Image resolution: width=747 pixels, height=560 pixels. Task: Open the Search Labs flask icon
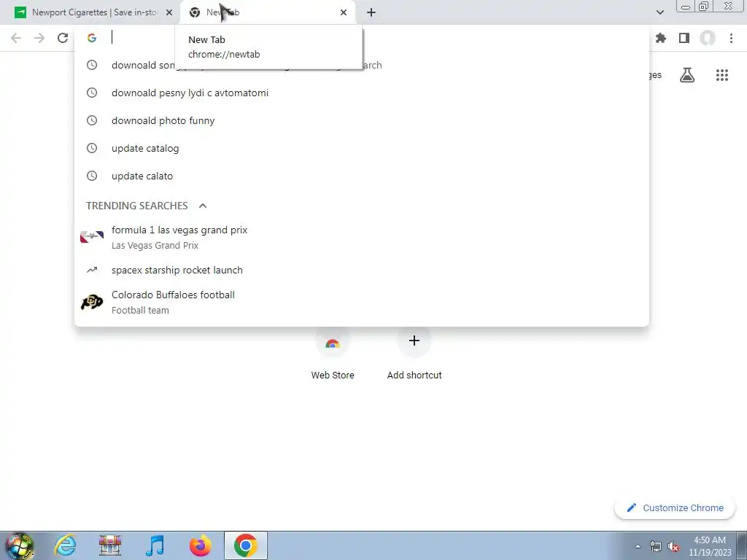pos(687,75)
